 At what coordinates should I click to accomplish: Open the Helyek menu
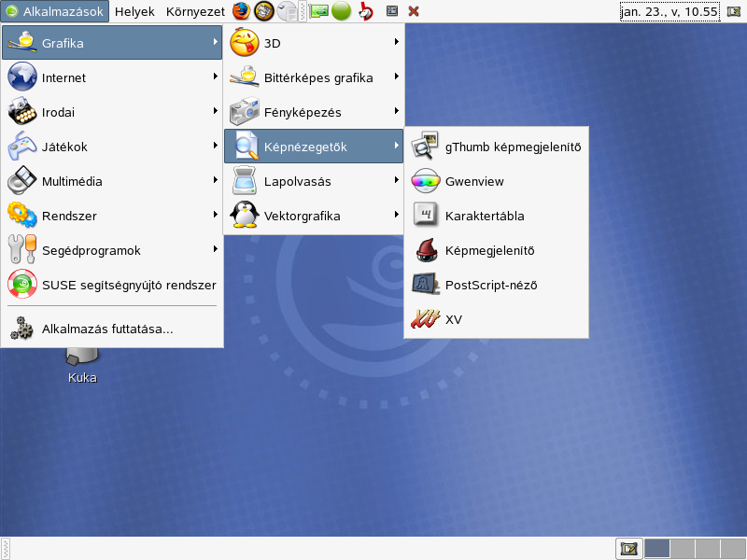coord(134,11)
